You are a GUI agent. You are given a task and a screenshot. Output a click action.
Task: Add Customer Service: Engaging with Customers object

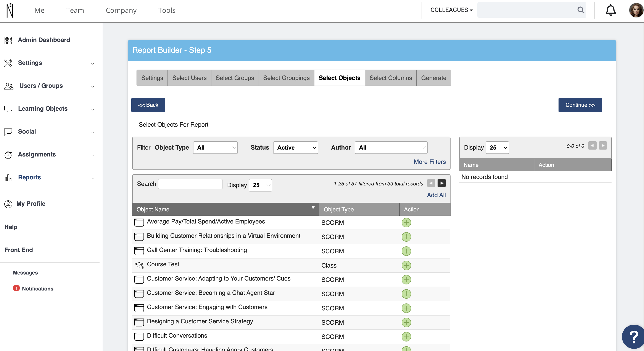click(x=406, y=308)
